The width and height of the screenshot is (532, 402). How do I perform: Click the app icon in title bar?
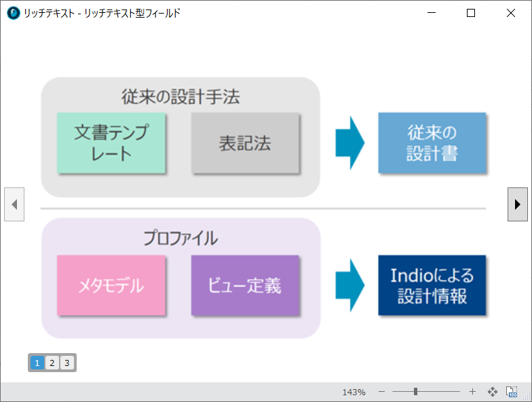pos(14,13)
